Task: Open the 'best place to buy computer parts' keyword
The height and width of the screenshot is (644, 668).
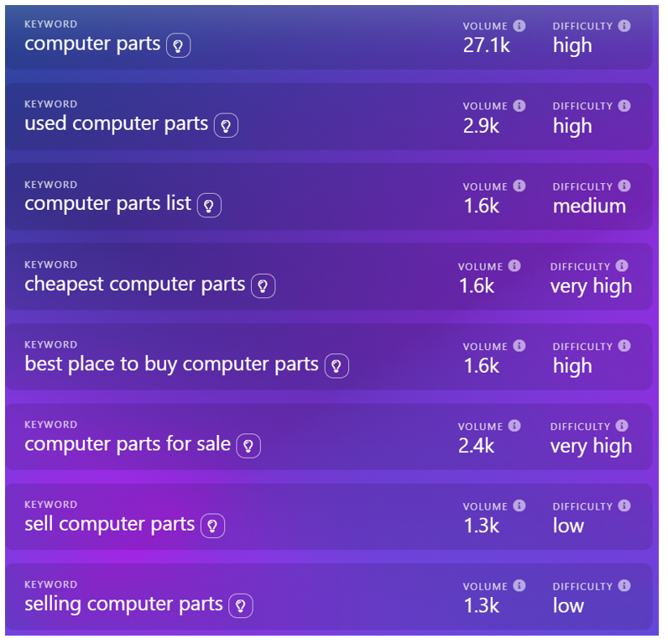Action: point(171,364)
